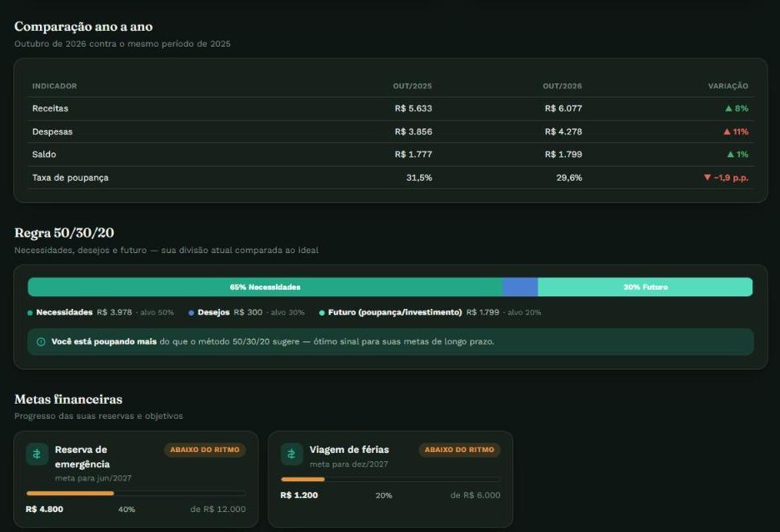Click the 'de R$ 6.000' goal target

(475, 495)
